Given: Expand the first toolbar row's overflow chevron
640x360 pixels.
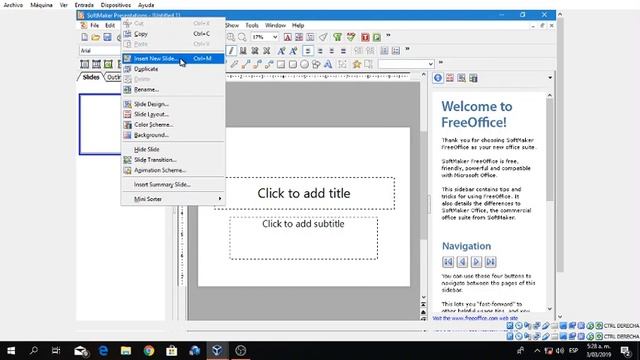Looking at the screenshot, I should [x=388, y=36].
